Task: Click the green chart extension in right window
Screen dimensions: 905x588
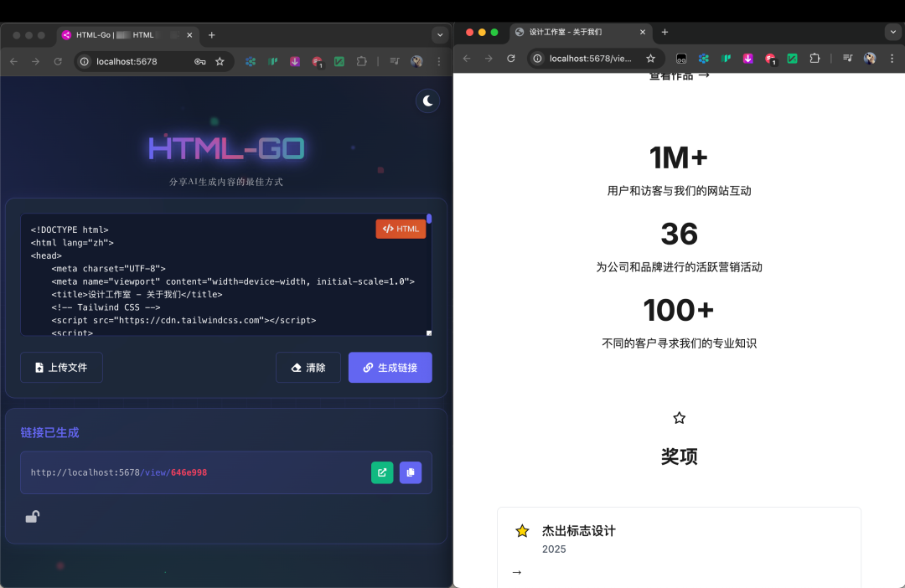Action: click(x=793, y=59)
